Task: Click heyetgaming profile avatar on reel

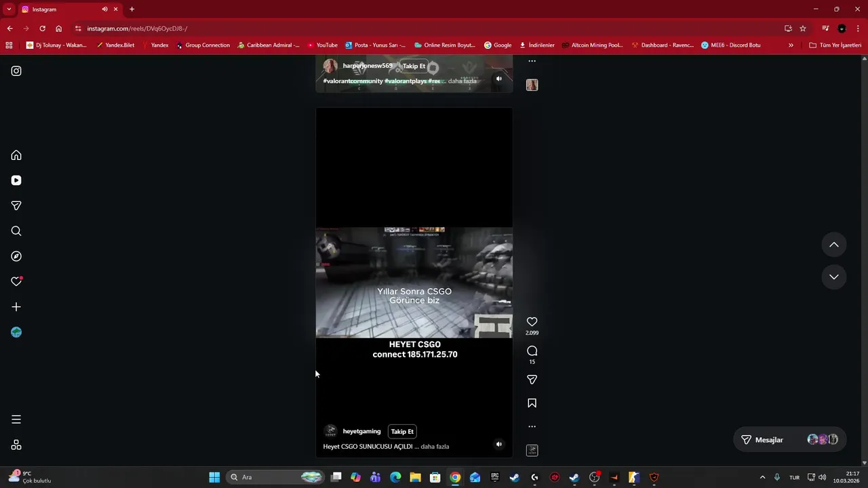Action: [x=330, y=431]
